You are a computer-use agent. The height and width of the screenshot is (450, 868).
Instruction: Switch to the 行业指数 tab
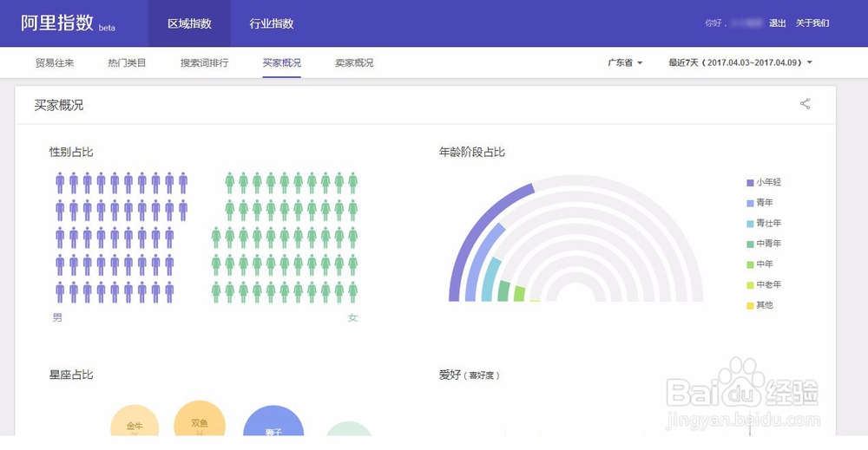[271, 23]
